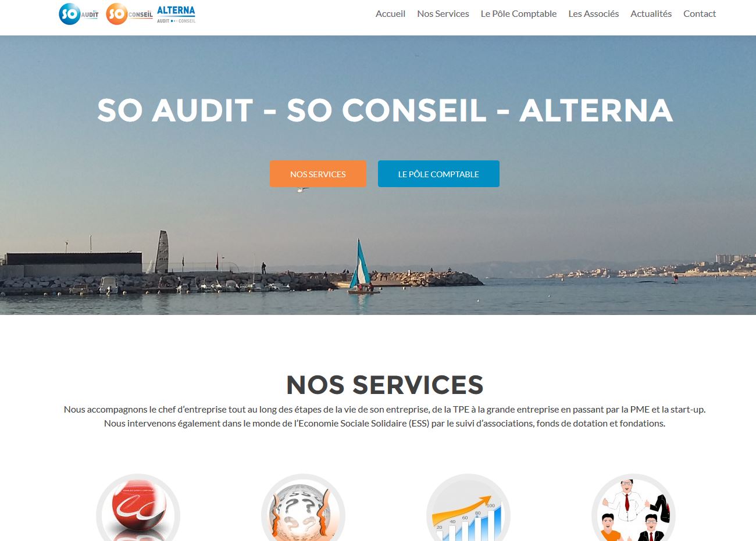Open the Actualités menu entry
The width and height of the screenshot is (756, 541).
point(651,13)
